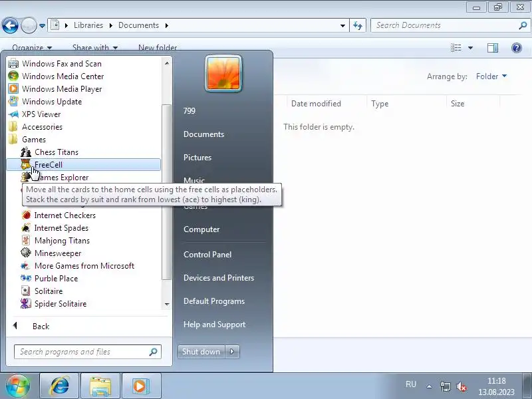Click Documents in the address bar
The image size is (532, 399).
[138, 25]
